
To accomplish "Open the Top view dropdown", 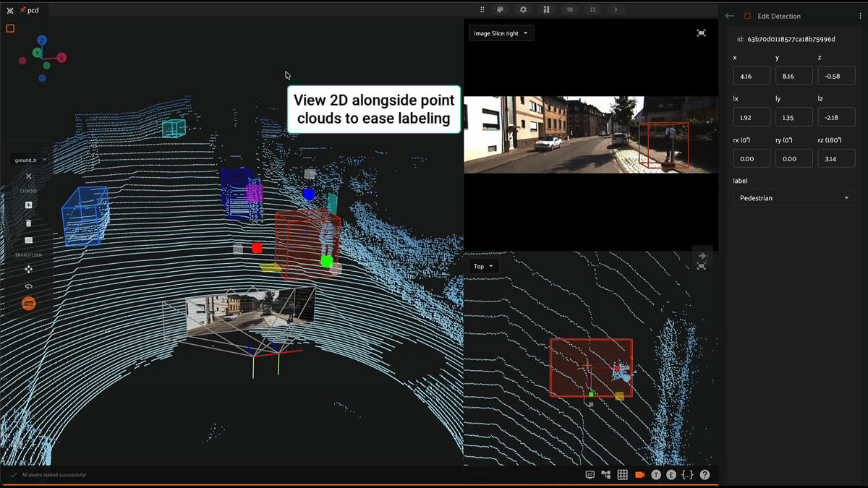I will tap(482, 266).
